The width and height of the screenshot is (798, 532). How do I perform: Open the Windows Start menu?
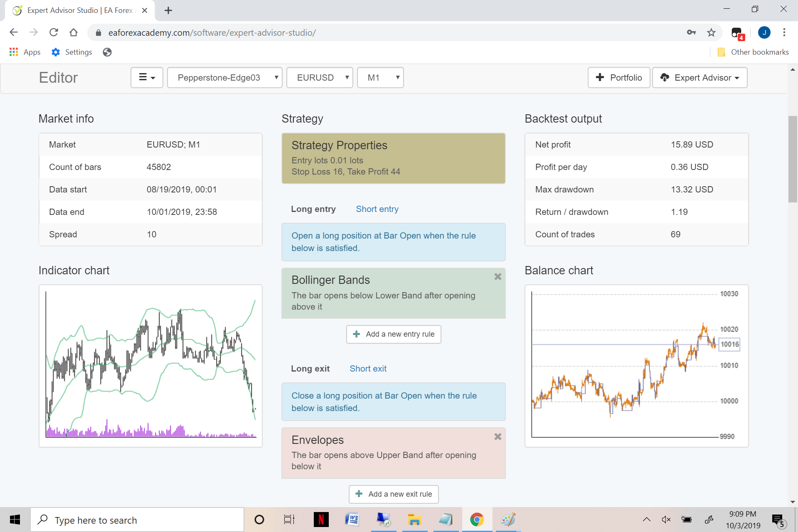[x=15, y=520]
